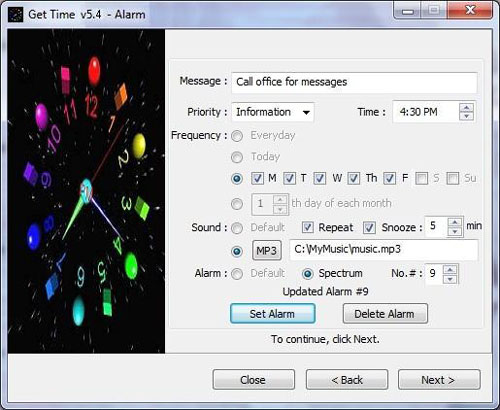Click the MP3 browse button

(x=267, y=250)
